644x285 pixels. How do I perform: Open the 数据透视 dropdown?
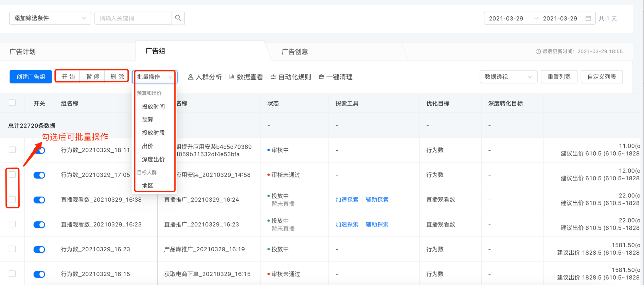tap(508, 77)
